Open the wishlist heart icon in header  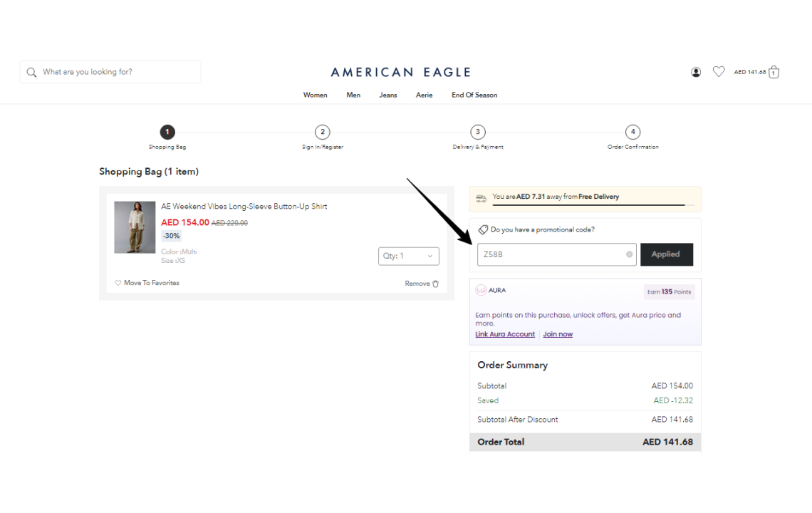[x=718, y=71]
